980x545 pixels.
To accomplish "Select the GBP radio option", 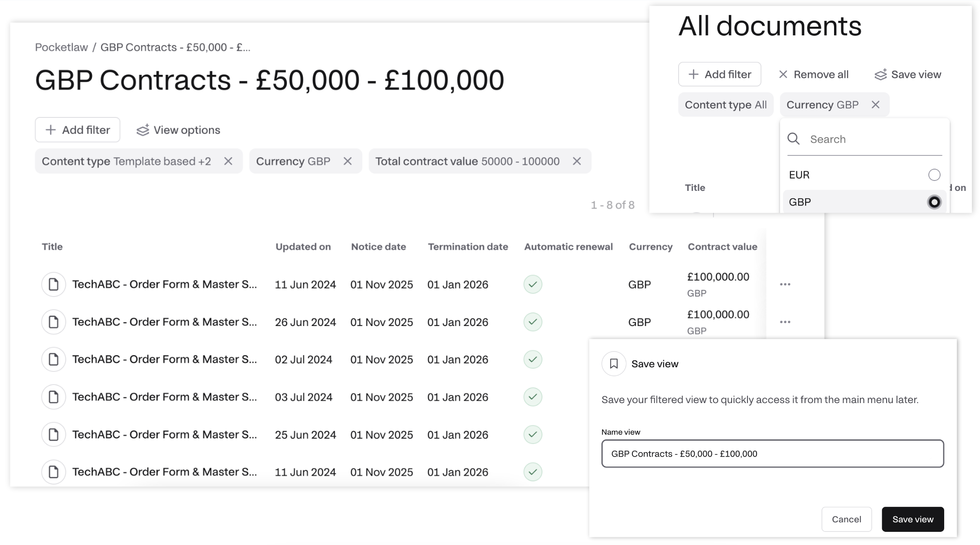I will pos(934,202).
